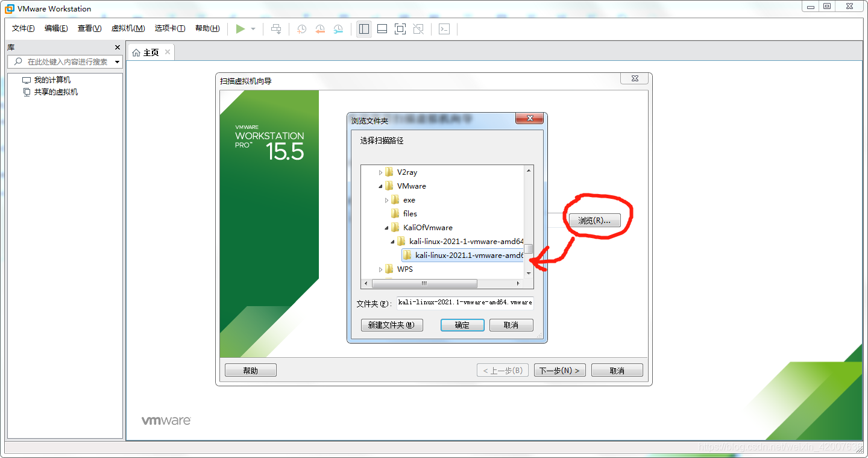Expand the exe folder node
The height and width of the screenshot is (458, 868).
386,200
